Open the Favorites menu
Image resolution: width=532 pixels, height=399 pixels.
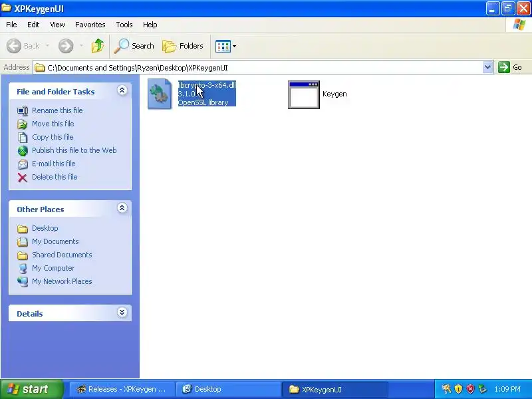[90, 25]
